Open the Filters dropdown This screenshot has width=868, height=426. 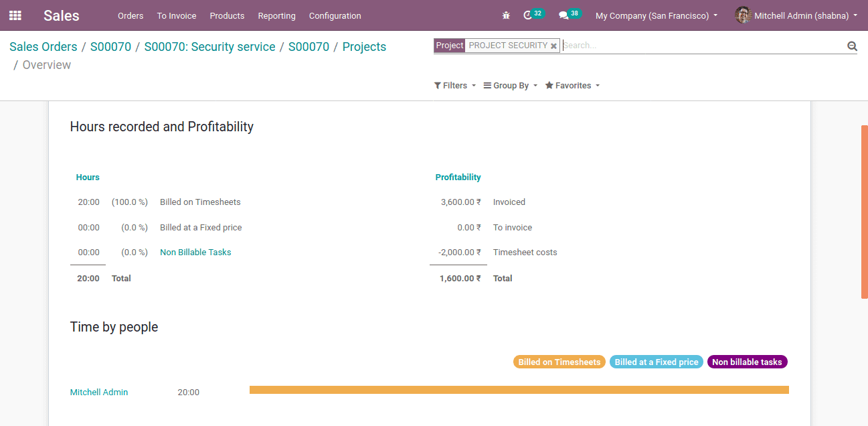(455, 86)
